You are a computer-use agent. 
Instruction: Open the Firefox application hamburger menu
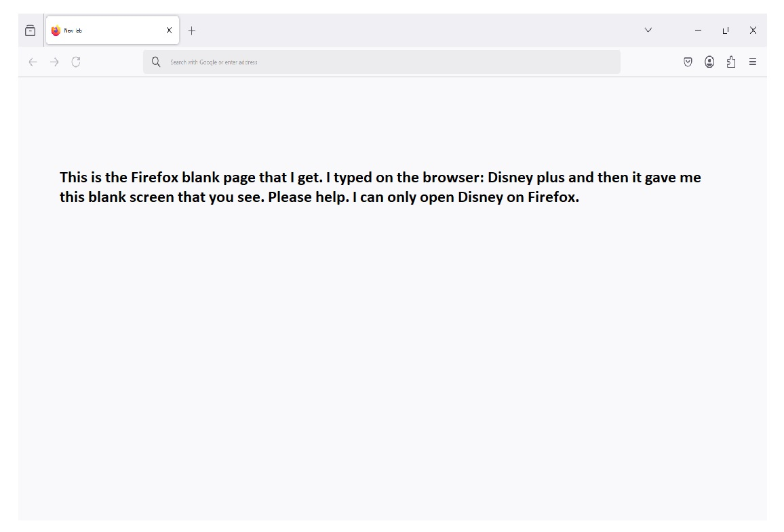(x=753, y=62)
